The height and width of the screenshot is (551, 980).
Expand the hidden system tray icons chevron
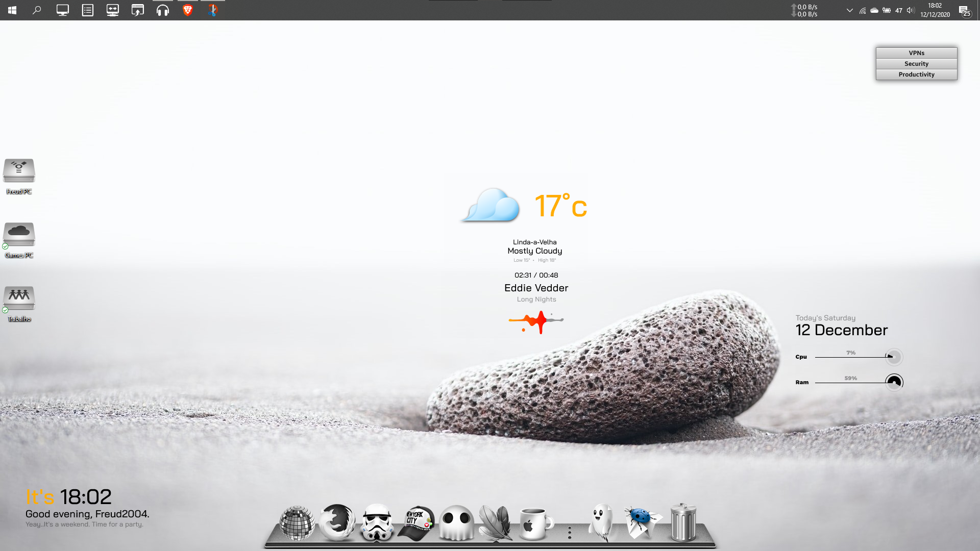point(849,10)
